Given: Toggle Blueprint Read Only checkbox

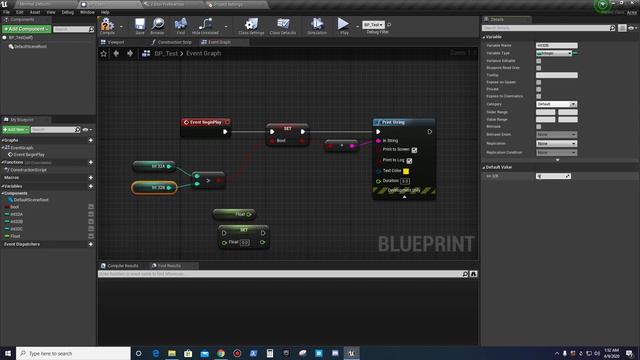Looking at the screenshot, I should pos(538,68).
